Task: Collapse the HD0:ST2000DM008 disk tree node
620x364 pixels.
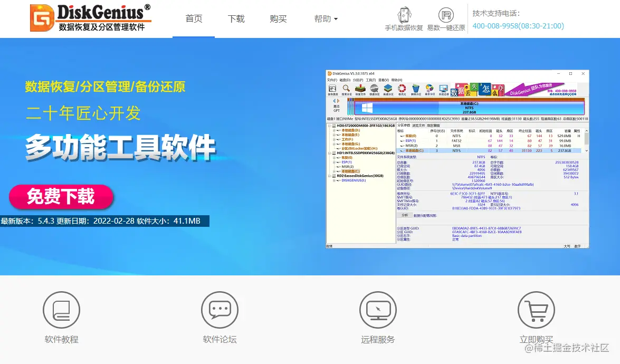Action: [x=329, y=126]
